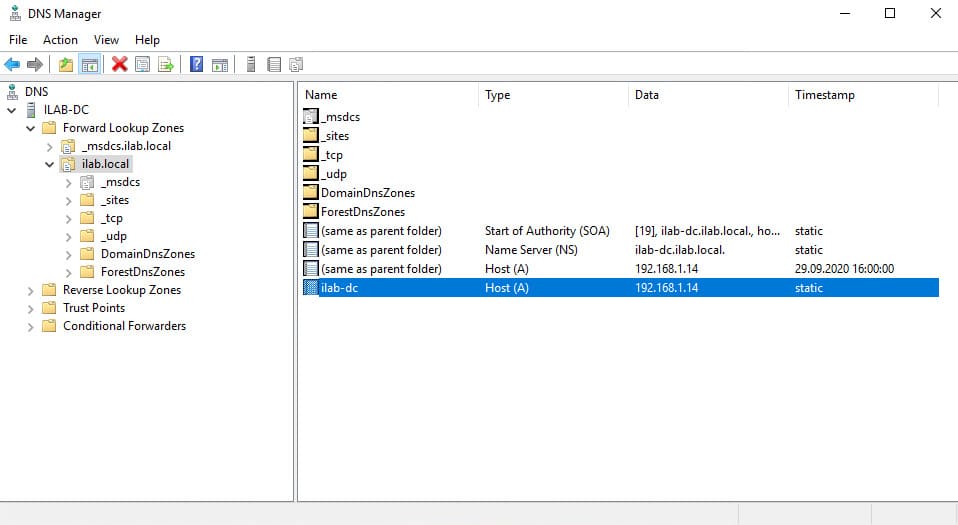Click the blue Back arrow in toolbar
The width and height of the screenshot is (958, 525).
(x=12, y=65)
